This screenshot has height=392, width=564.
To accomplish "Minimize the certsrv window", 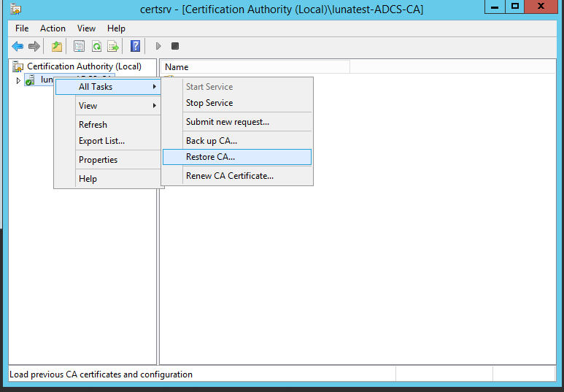I will 495,7.
